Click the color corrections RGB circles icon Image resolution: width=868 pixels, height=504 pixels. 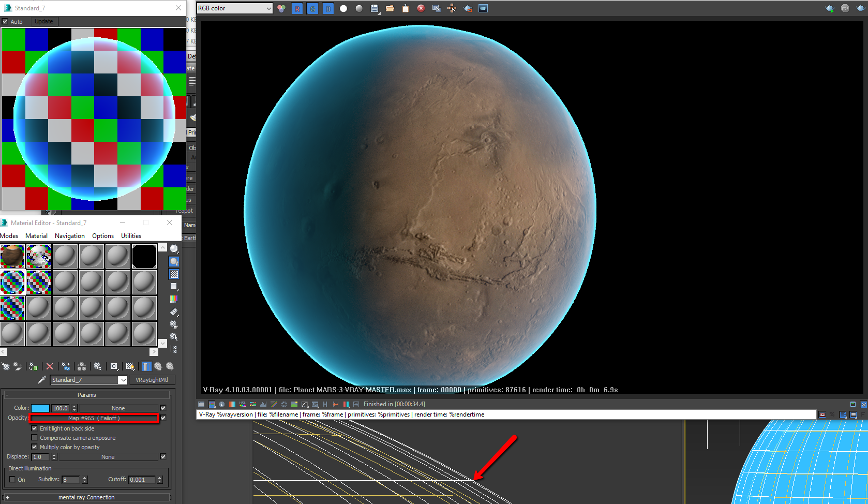tap(281, 9)
